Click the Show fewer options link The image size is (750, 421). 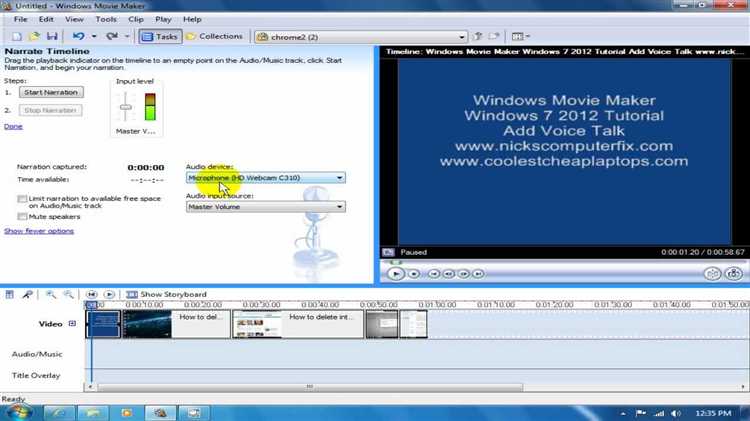coord(39,231)
